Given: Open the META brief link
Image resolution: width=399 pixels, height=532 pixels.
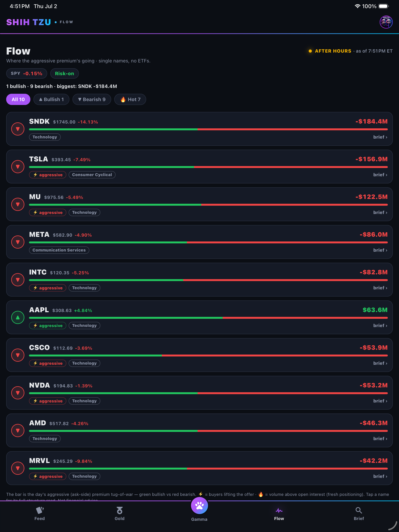Looking at the screenshot, I should (380, 250).
